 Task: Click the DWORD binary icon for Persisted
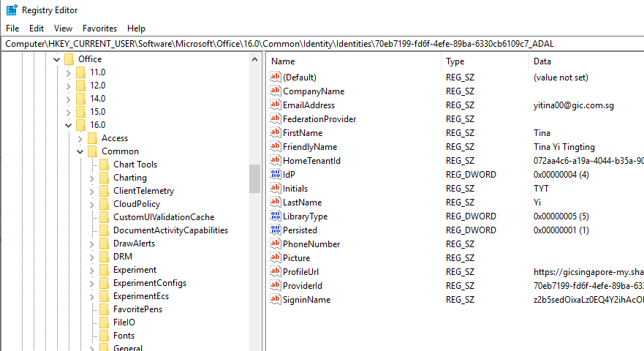click(275, 230)
